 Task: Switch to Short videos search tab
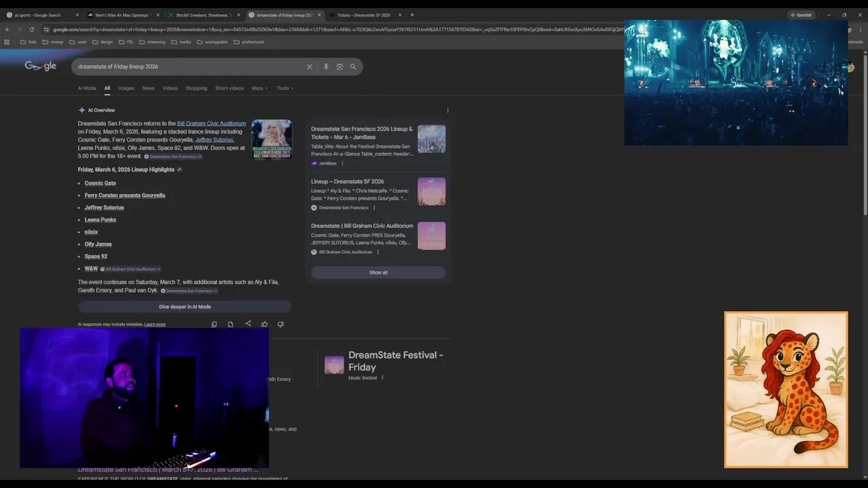point(229,88)
